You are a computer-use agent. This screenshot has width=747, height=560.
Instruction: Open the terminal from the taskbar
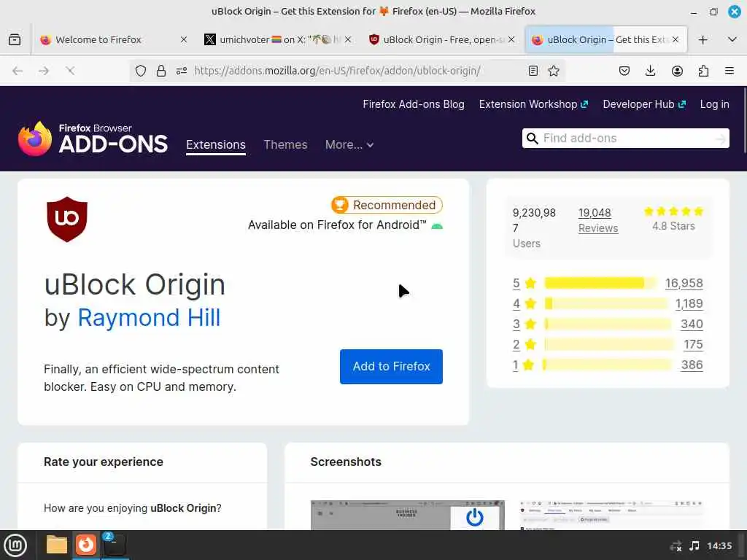(x=115, y=544)
